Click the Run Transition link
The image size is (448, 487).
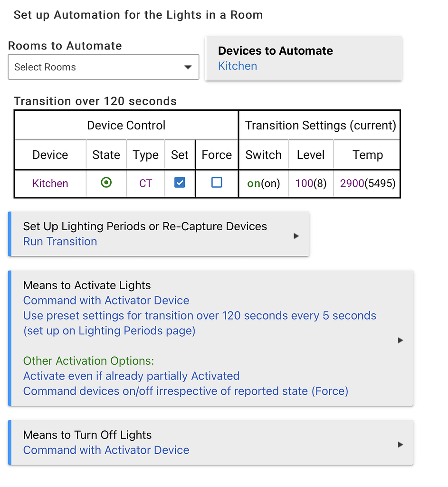(60, 242)
